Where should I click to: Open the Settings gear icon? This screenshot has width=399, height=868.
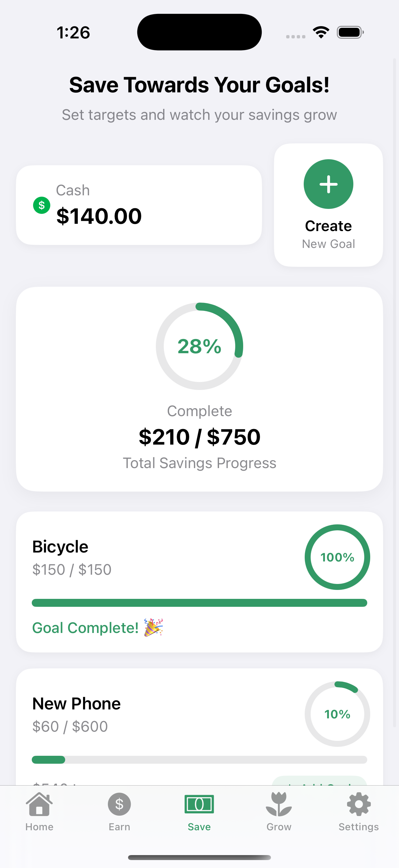coord(359,804)
